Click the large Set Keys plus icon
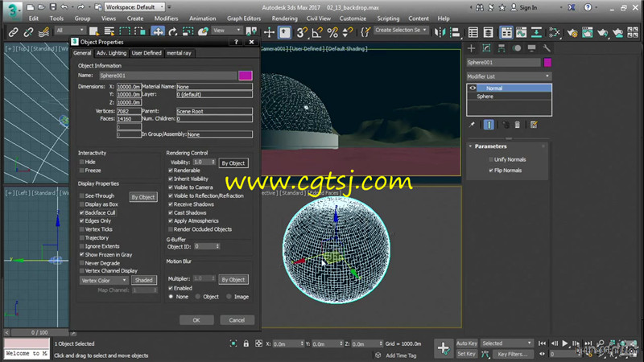The image size is (644, 362). click(444, 348)
